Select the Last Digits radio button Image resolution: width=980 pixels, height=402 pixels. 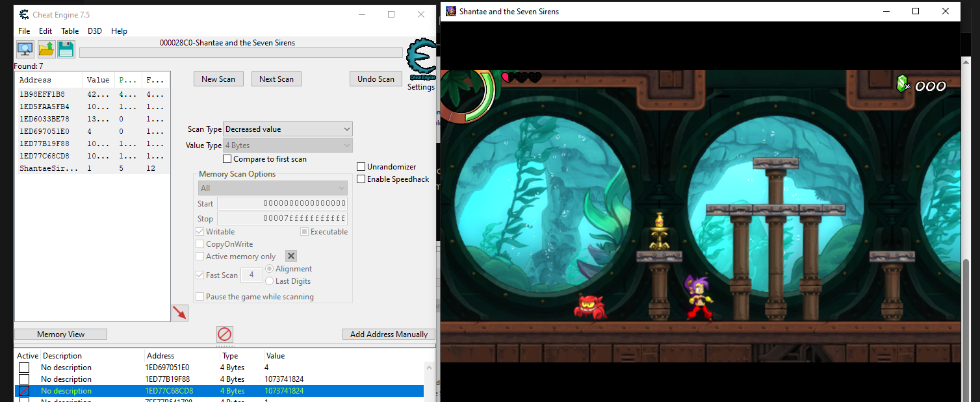tap(270, 281)
